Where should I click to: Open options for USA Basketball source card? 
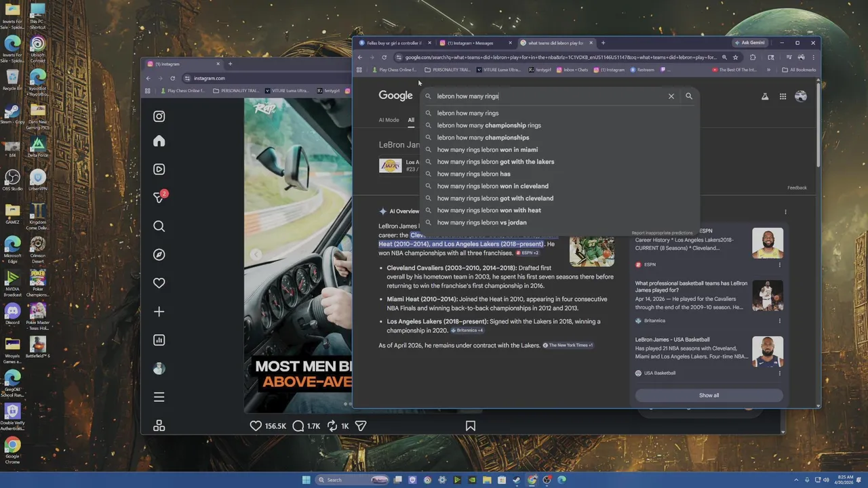779,373
